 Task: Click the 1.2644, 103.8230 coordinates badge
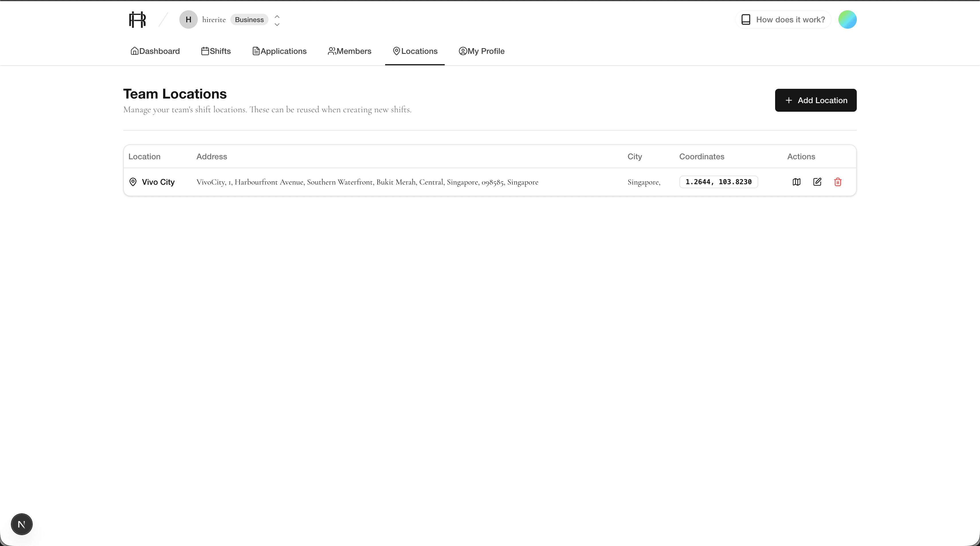(x=718, y=182)
